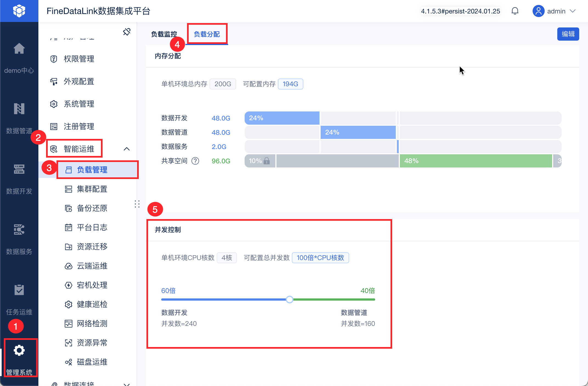Click the 共享空间 help question mark

[195, 161]
